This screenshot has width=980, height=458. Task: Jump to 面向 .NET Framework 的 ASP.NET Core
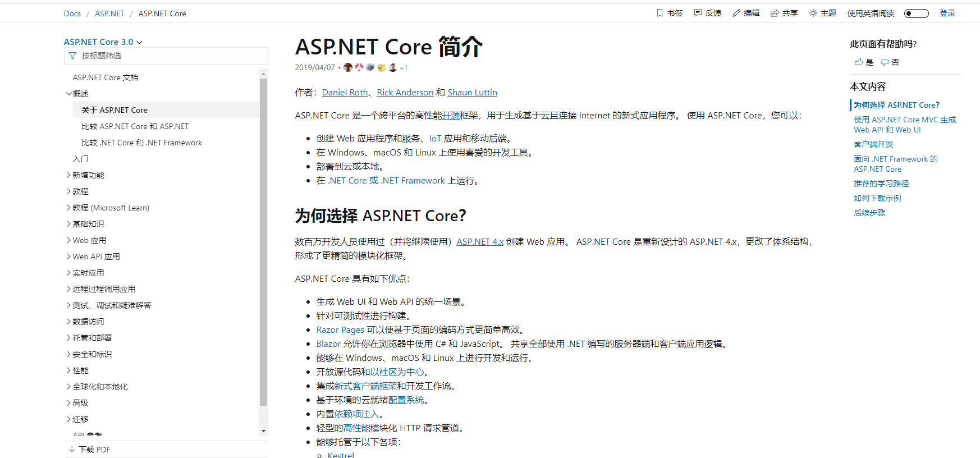tap(896, 164)
